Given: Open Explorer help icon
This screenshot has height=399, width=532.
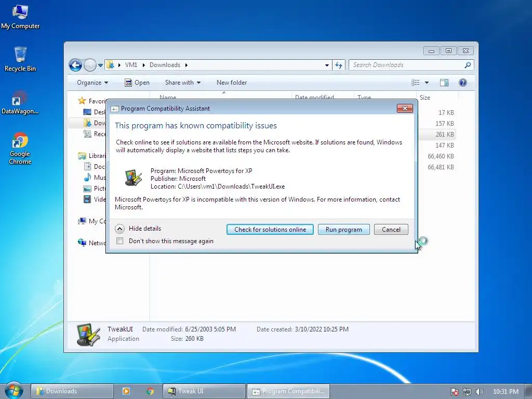Looking at the screenshot, I should click(463, 83).
